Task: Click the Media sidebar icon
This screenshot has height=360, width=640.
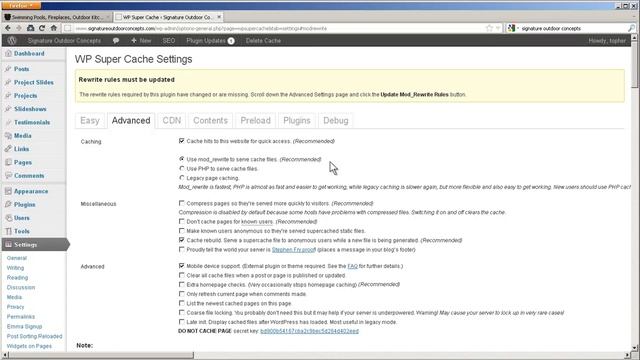Action: point(8,136)
